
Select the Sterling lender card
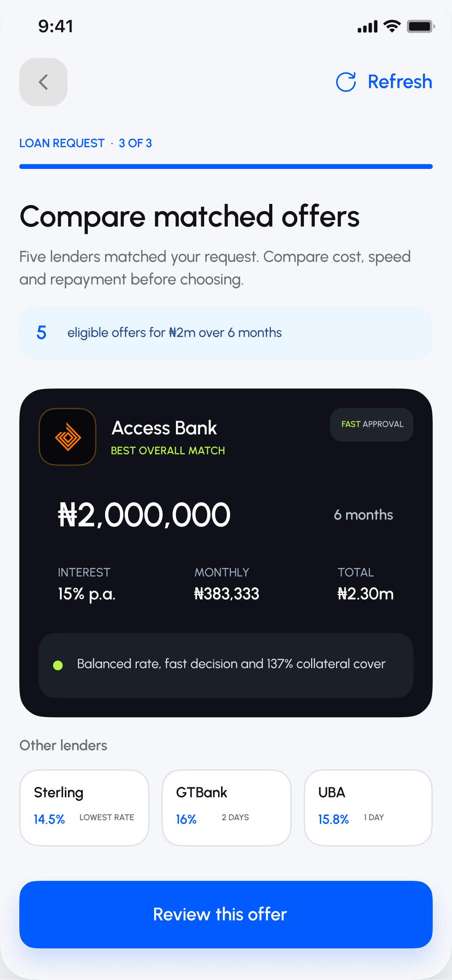tap(84, 808)
